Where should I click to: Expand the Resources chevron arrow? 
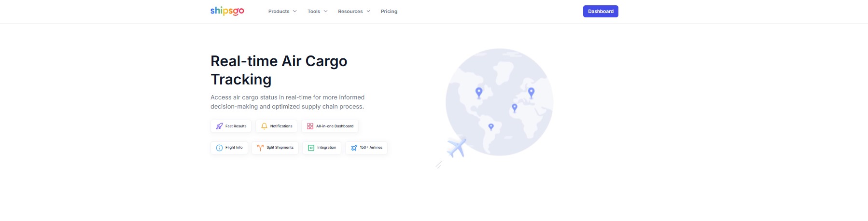tap(368, 11)
